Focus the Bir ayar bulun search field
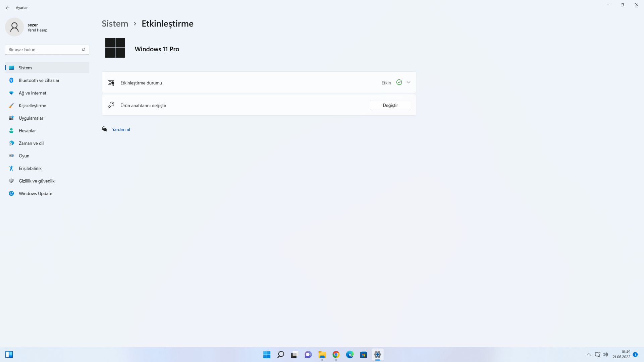 pyautogui.click(x=44, y=50)
